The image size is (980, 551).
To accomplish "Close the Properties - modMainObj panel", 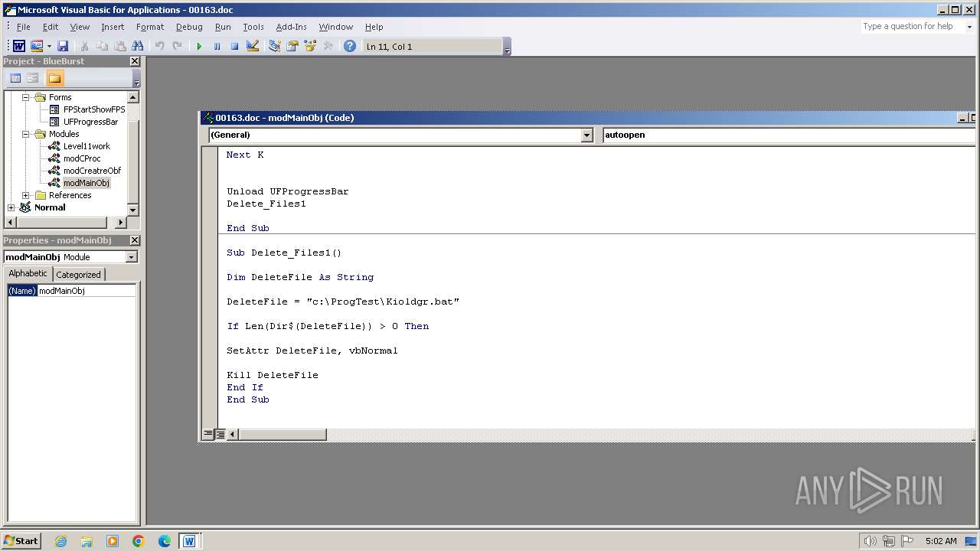I will point(135,240).
